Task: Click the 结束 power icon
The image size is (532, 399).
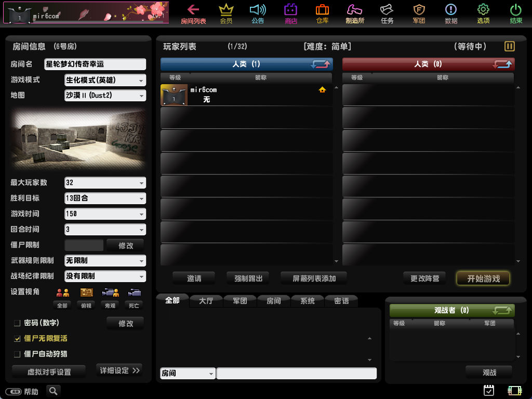Action: (515, 10)
